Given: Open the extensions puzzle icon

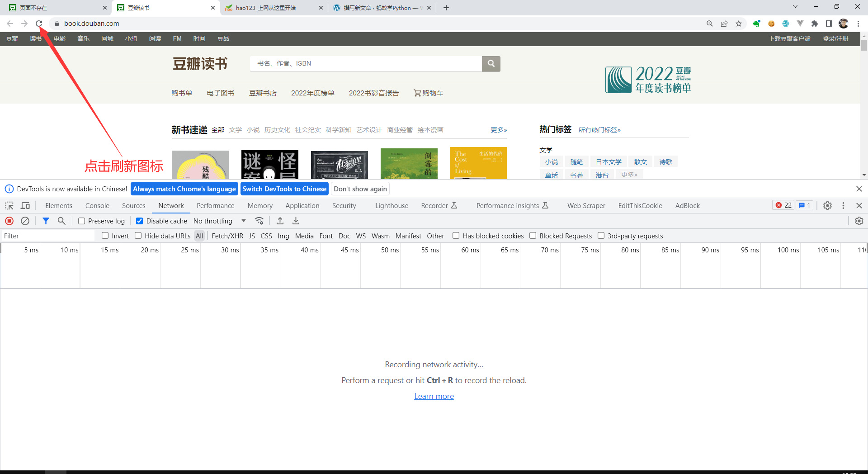Looking at the screenshot, I should pyautogui.click(x=815, y=24).
